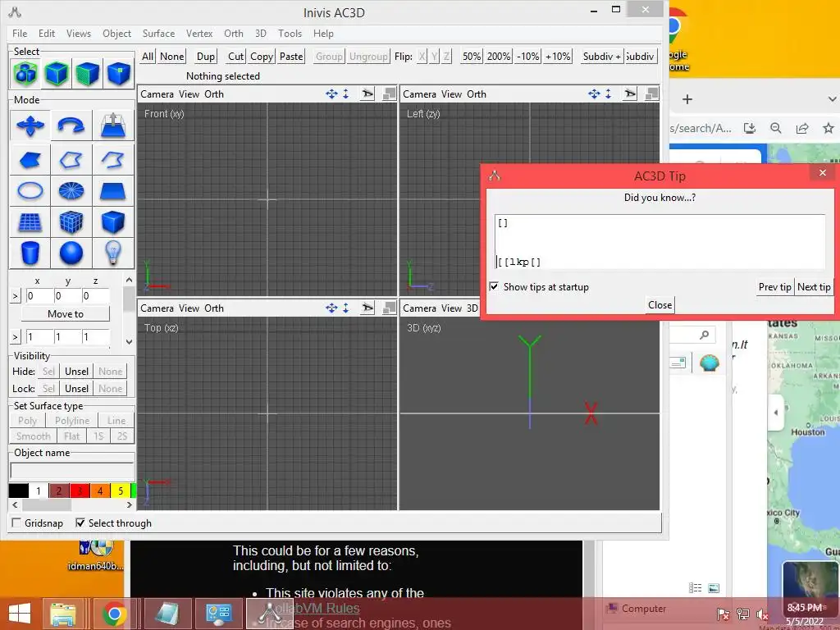Select the cylinder creation tool
Viewport: 840px width, 630px height.
point(30,253)
